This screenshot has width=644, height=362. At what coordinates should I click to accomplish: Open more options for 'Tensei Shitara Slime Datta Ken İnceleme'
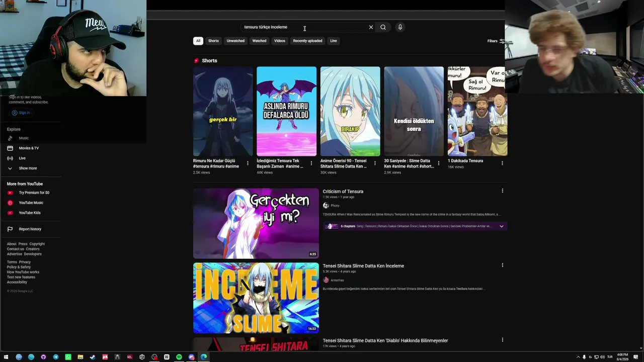pos(502,265)
